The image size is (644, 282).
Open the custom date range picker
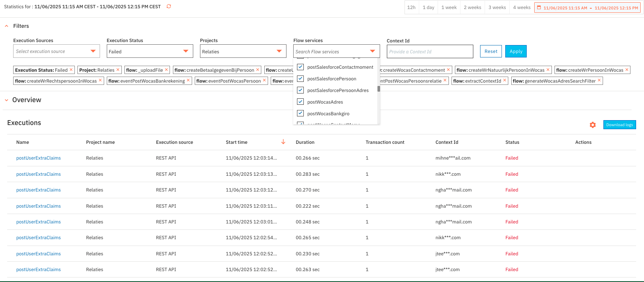click(x=587, y=8)
